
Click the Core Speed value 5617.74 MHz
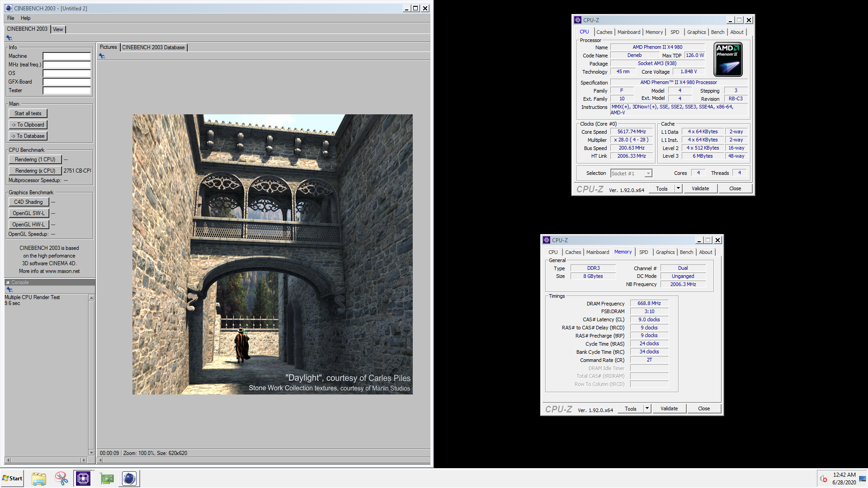coord(632,131)
